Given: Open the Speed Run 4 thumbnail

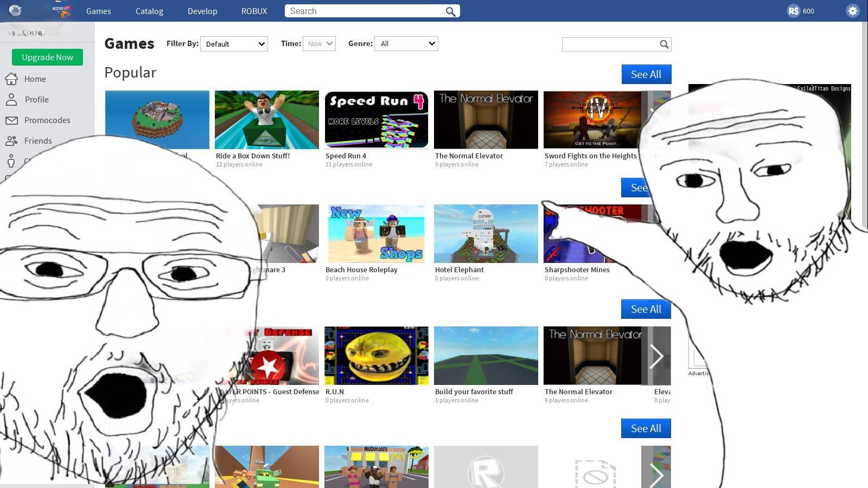Looking at the screenshot, I should [376, 120].
